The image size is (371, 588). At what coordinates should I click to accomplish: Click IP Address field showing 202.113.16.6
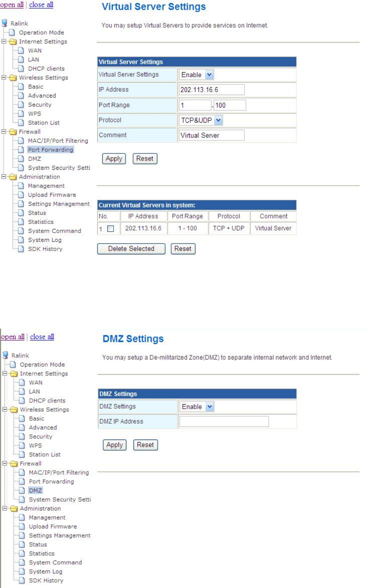coord(212,90)
